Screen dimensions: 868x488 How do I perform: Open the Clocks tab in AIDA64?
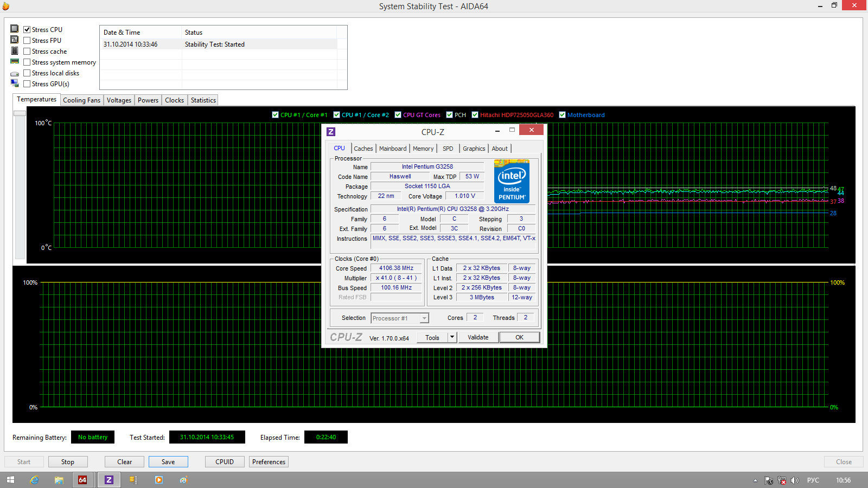click(x=174, y=100)
